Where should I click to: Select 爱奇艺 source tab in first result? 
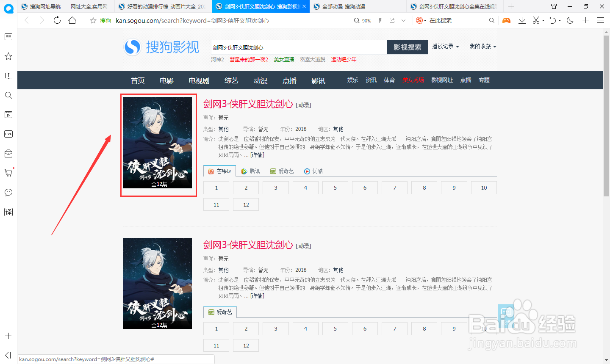click(282, 171)
